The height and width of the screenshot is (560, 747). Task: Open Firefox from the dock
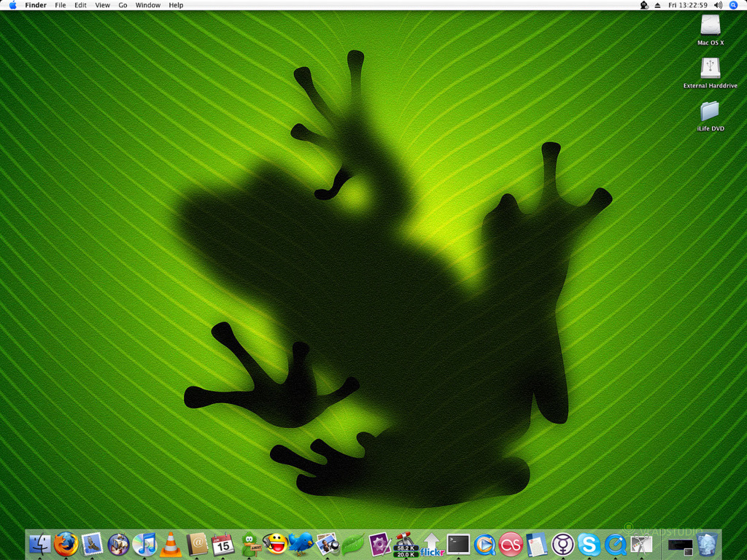(66, 544)
